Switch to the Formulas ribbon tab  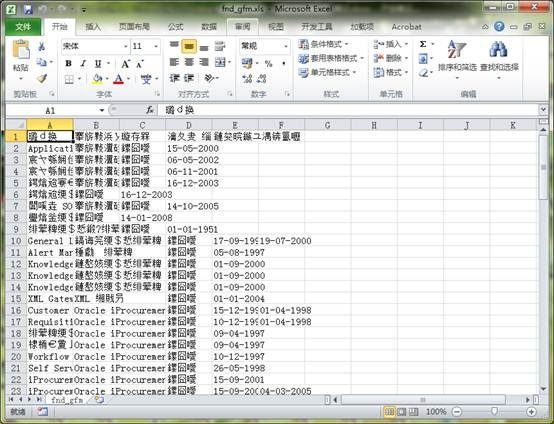click(176, 27)
